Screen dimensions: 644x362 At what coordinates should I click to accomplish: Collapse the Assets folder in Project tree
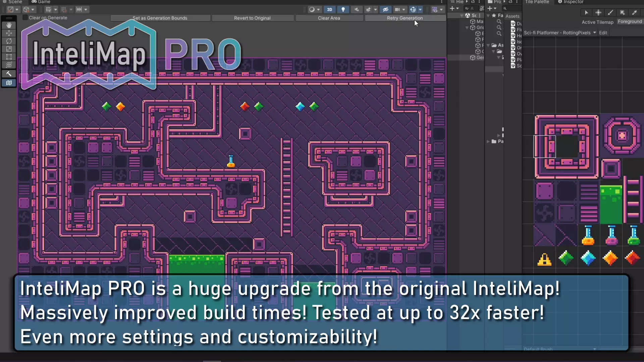click(488, 45)
